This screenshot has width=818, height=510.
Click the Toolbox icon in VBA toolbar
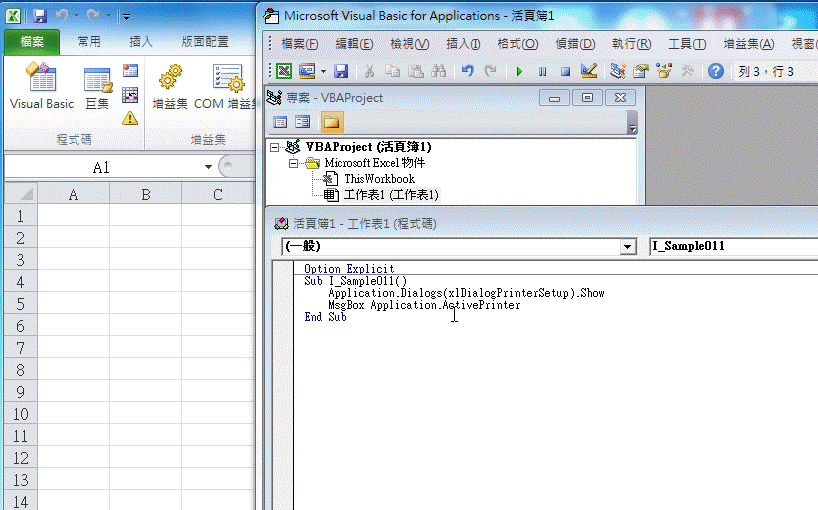pyautogui.click(x=687, y=71)
